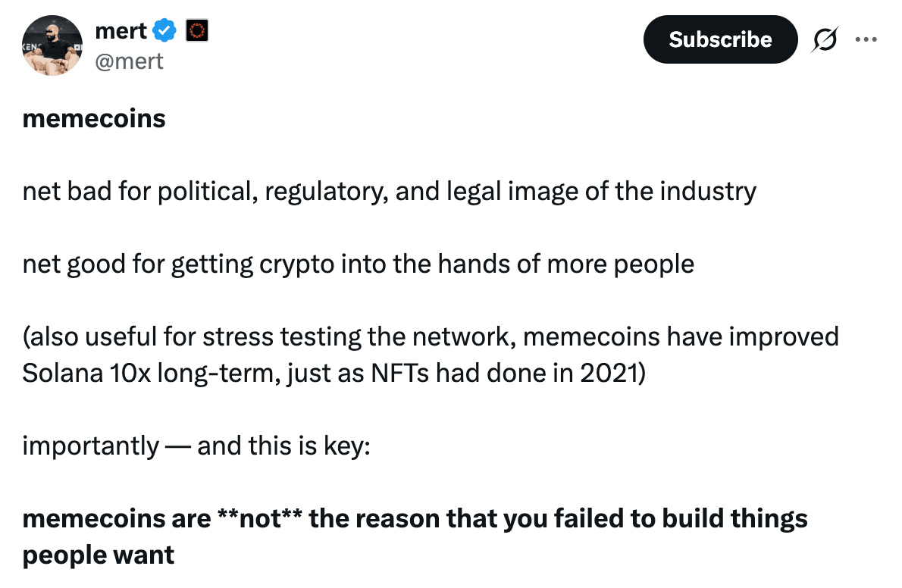Click the bold "memecoins" heading line
The image size is (902, 588).
(x=94, y=119)
